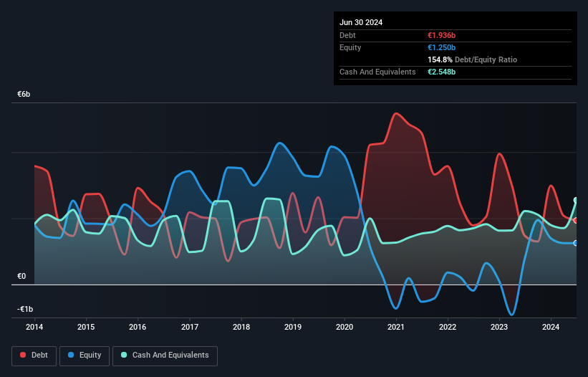Click the Jun 30 2024 tooltip date
The image size is (588, 377).
pyautogui.click(x=361, y=22)
